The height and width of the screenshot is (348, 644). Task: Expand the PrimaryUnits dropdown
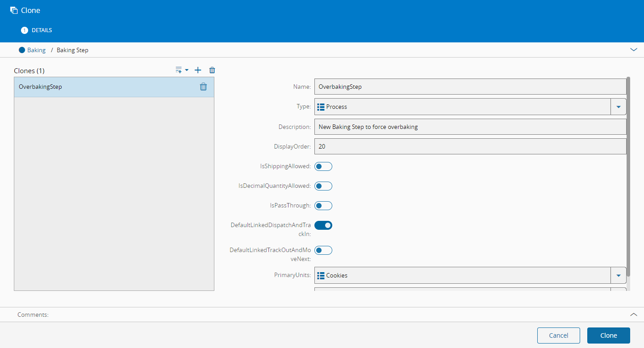(619, 276)
